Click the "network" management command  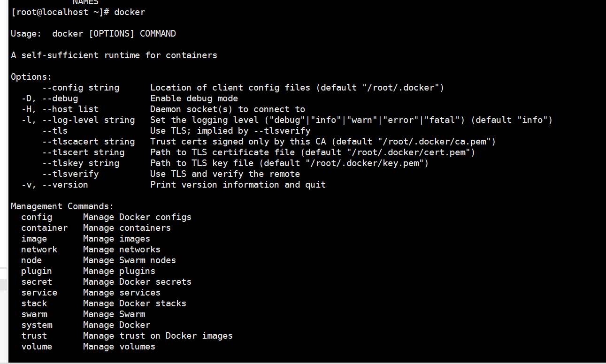(39, 250)
